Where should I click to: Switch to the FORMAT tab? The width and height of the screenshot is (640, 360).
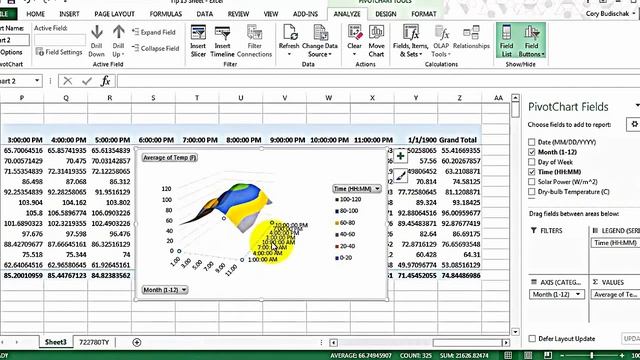(x=424, y=14)
